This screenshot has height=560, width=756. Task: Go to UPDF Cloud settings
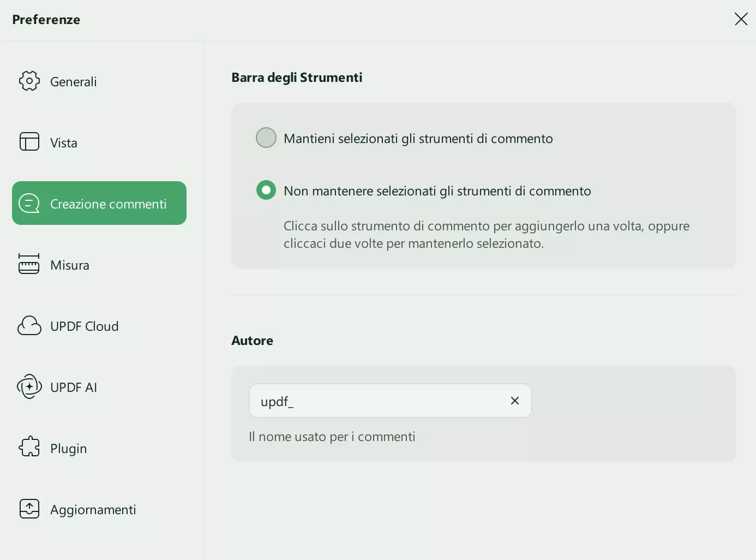[x=85, y=326]
